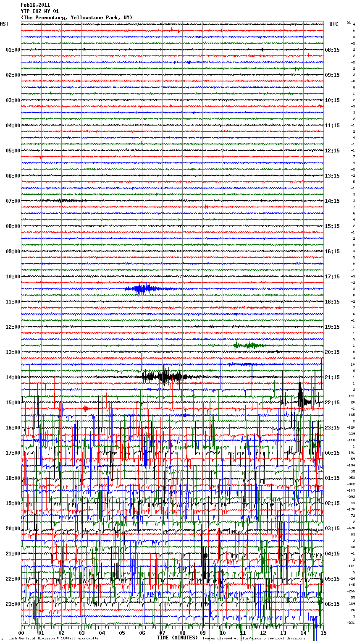Click the 09:00 MST time label
This screenshot has width=357, height=644.
13,251
